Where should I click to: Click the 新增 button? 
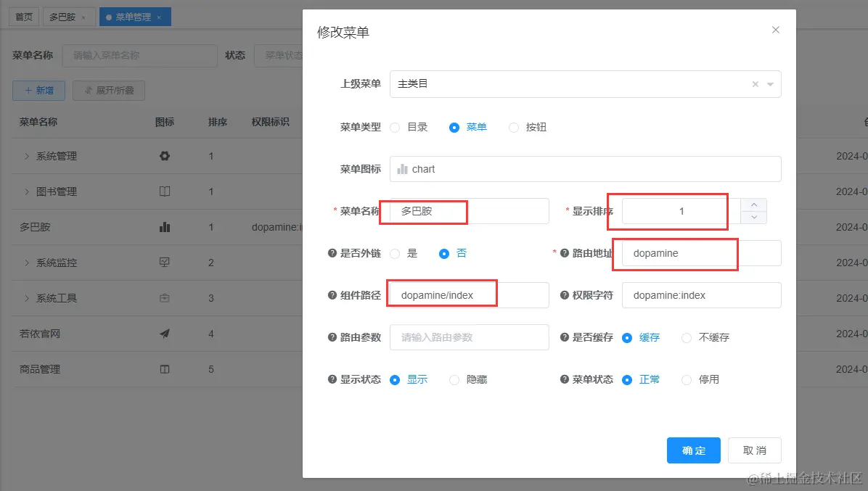click(38, 90)
